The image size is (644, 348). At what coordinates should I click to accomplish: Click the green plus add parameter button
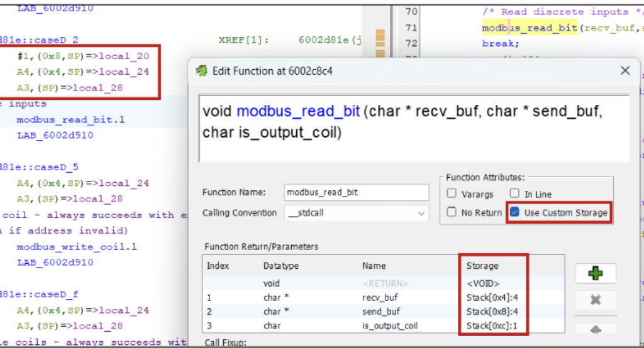(595, 274)
